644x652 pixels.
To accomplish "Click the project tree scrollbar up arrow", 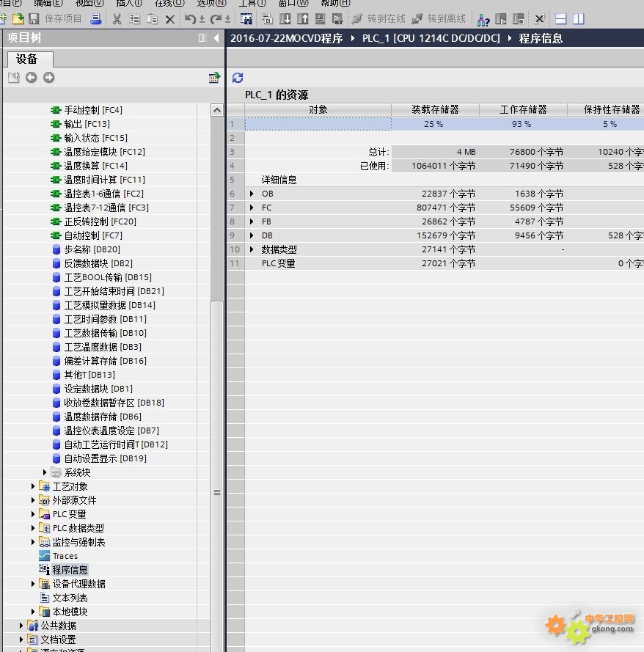I will click(x=217, y=110).
